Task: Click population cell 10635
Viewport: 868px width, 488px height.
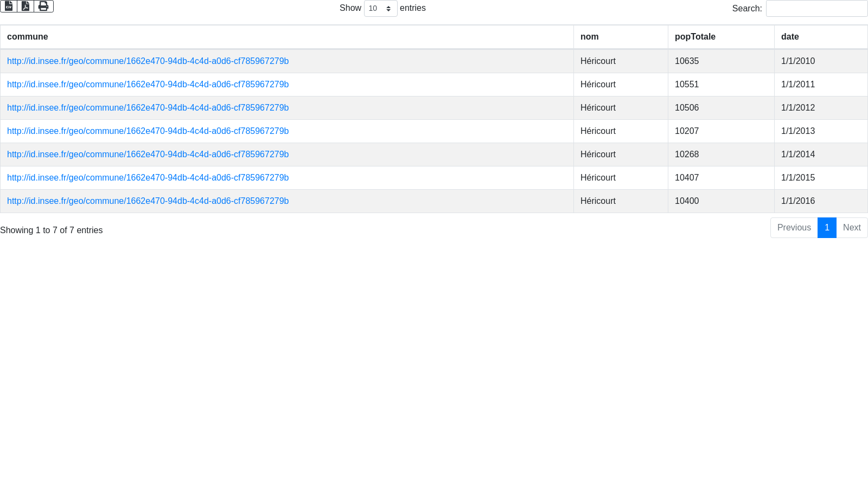Action: click(687, 61)
